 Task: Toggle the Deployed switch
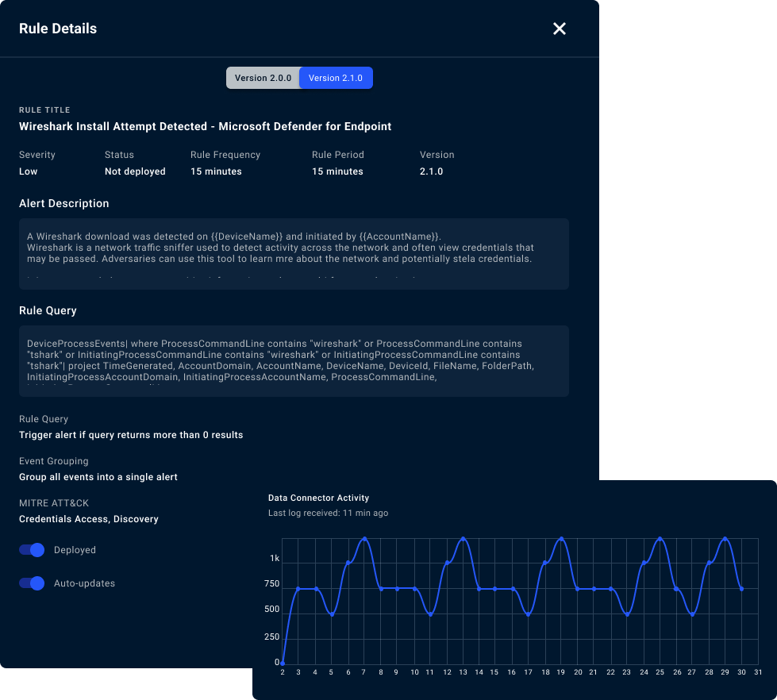(32, 550)
